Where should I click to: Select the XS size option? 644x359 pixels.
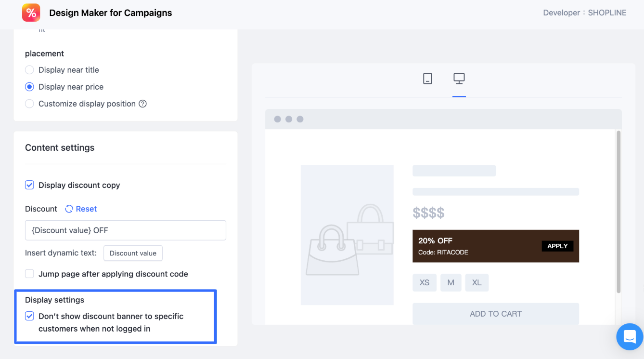click(x=424, y=282)
